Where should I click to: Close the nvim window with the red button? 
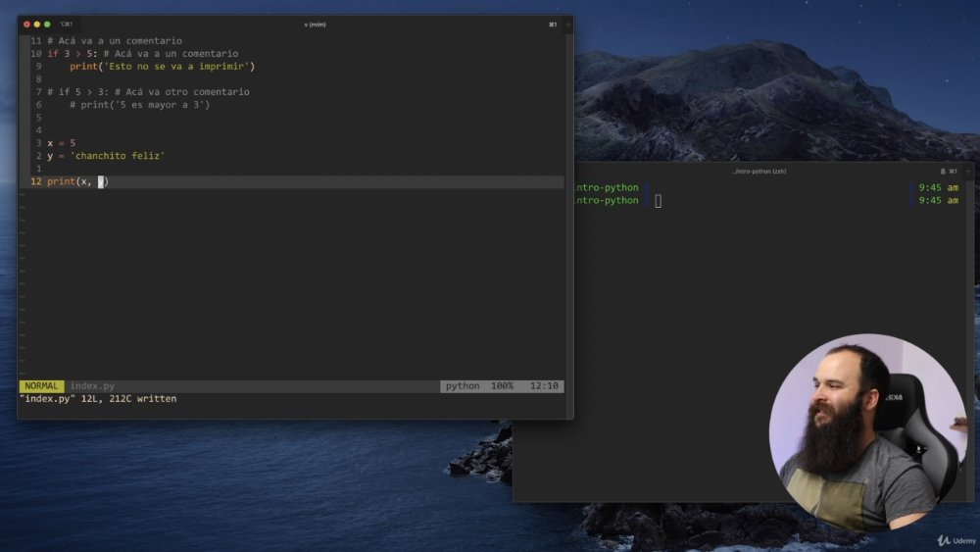tap(26, 25)
